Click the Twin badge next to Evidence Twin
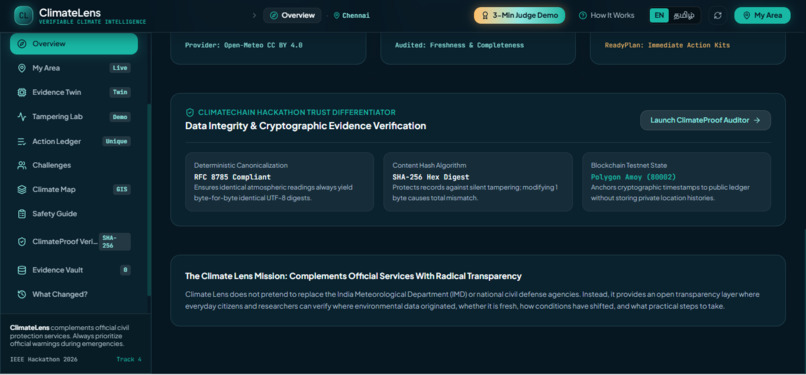The image size is (806, 375). point(120,92)
